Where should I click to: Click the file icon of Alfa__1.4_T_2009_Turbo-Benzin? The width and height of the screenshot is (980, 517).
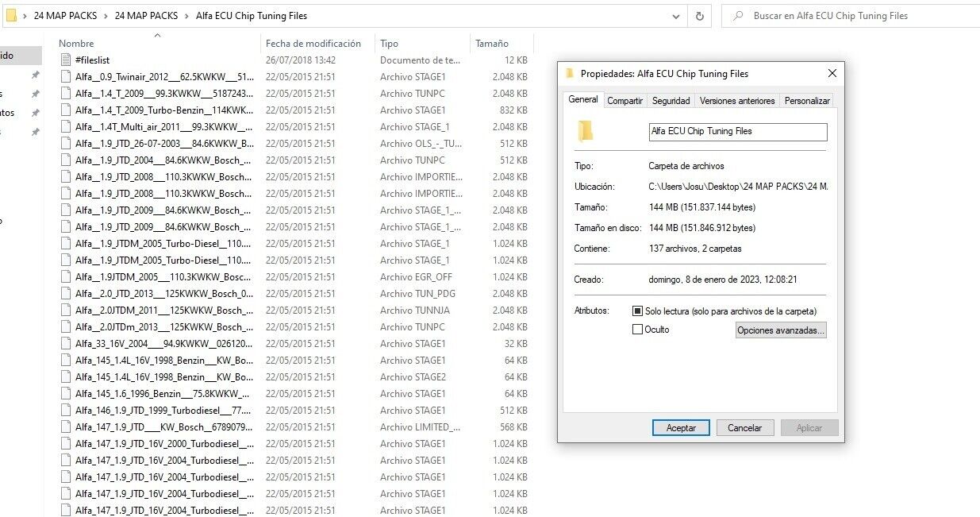[x=67, y=110]
